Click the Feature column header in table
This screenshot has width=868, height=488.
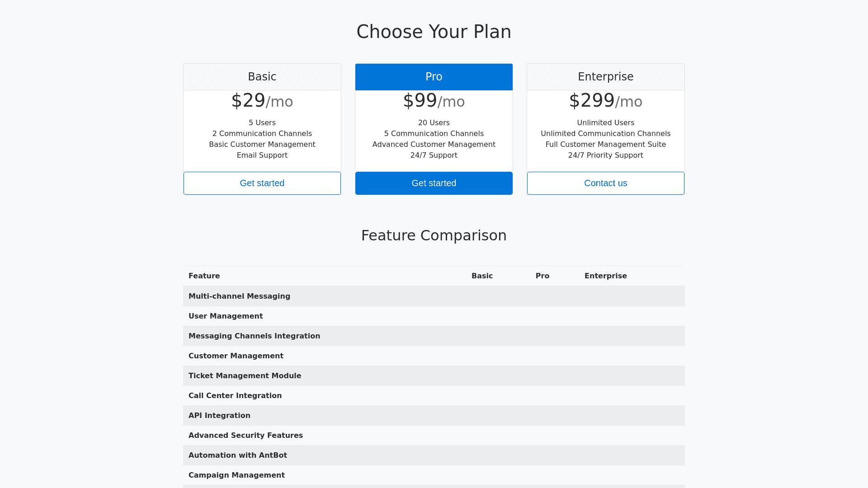tap(204, 276)
